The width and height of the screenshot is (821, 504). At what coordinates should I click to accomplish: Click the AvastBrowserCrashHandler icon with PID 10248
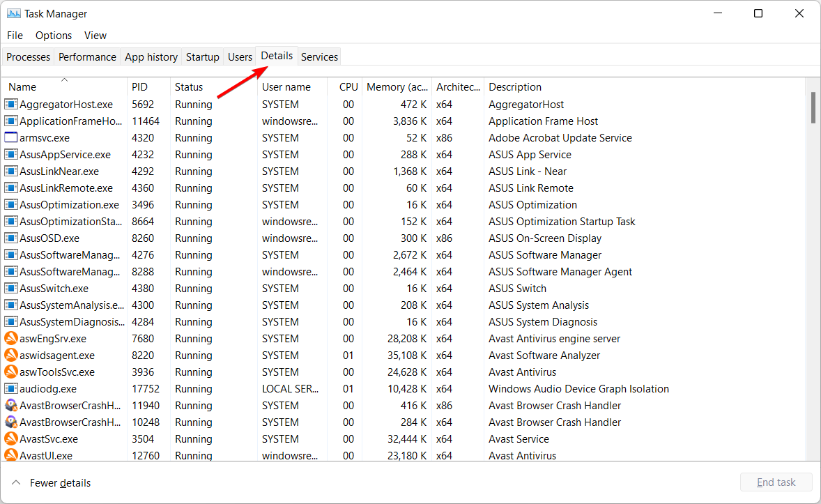coord(11,422)
